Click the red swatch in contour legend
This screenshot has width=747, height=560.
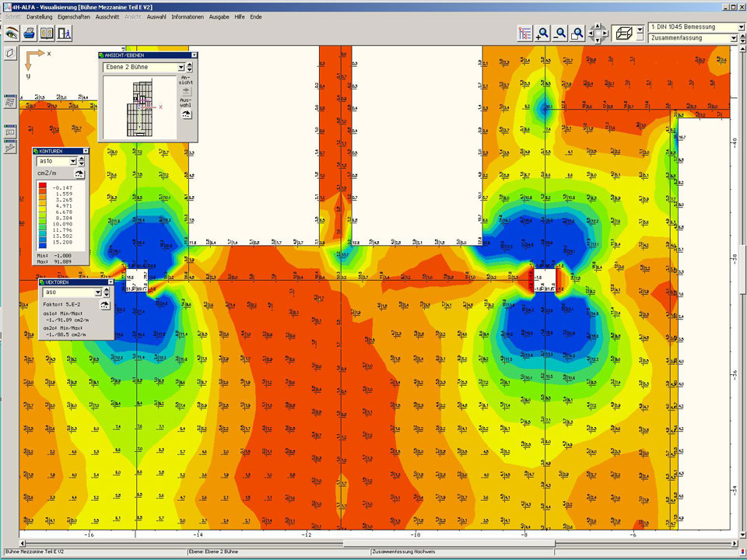[x=44, y=187]
